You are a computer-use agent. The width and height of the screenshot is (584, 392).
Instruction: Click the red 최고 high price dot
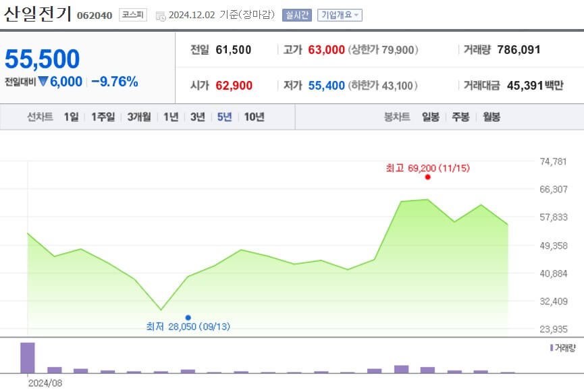[x=427, y=177]
